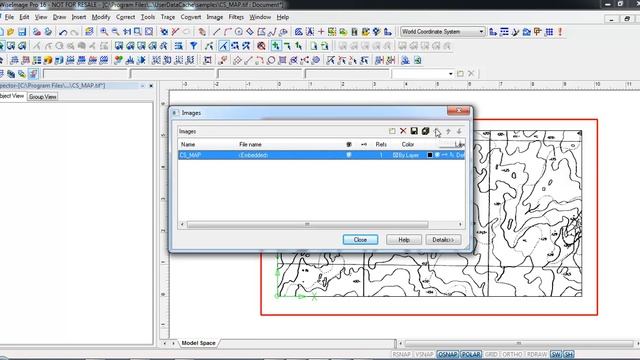640x360 pixels.
Task: Click the move down arrow in Images dialog
Action: coord(459,131)
